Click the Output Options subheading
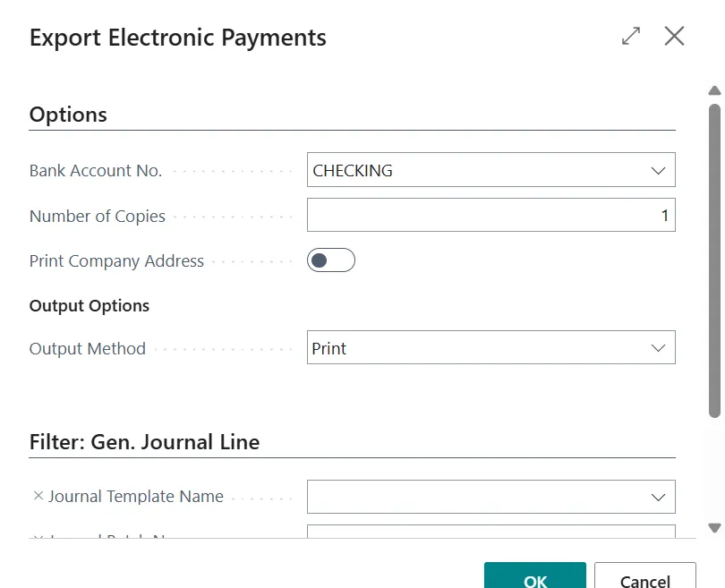This screenshot has height=588, width=725. pyautogui.click(x=90, y=306)
